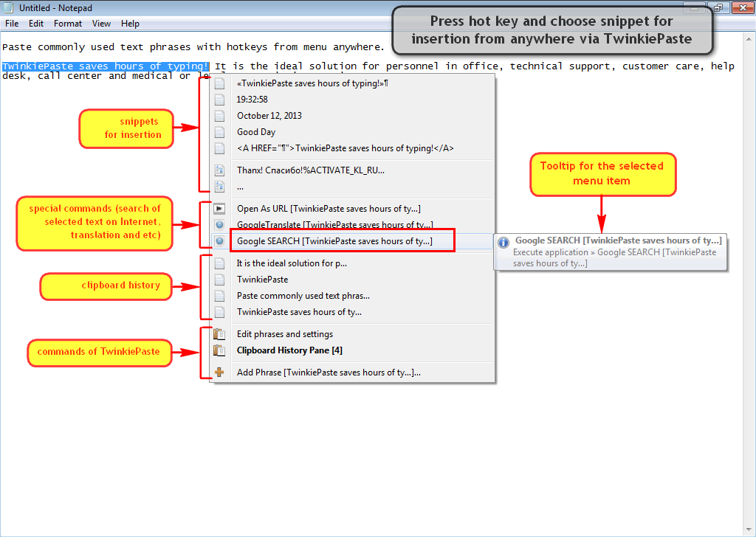Click the restore-down button in the title bar
This screenshot has height=537, width=756.
click(718, 7)
